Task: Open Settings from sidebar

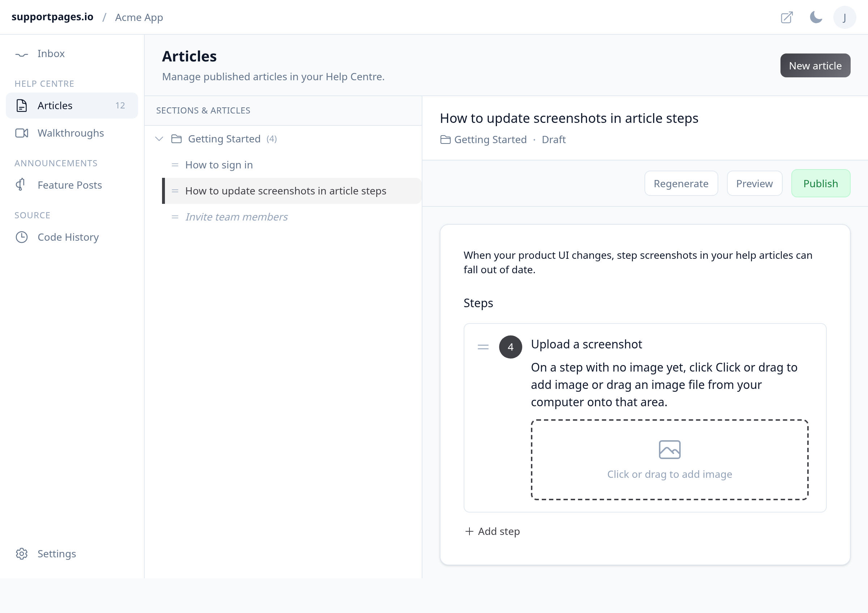Action: pyautogui.click(x=72, y=554)
